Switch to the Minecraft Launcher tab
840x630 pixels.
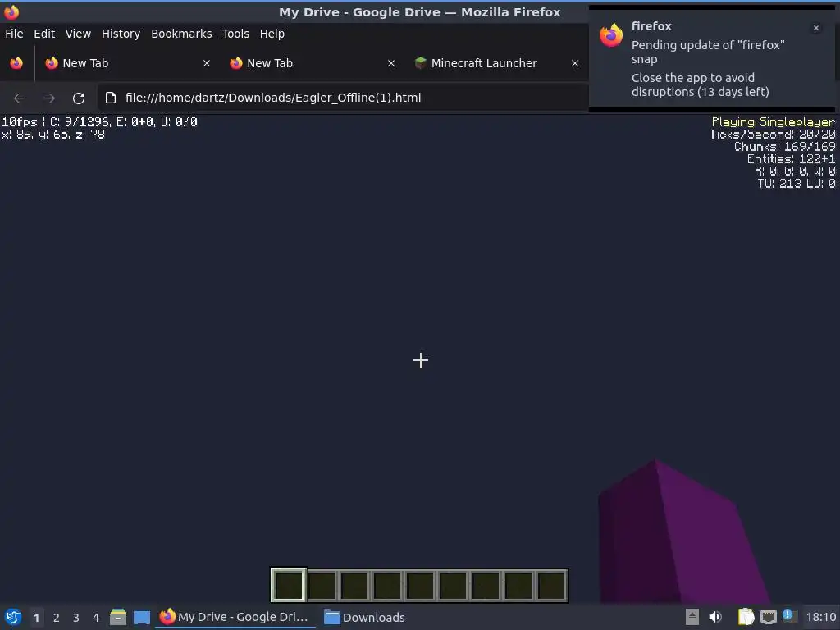click(496, 63)
